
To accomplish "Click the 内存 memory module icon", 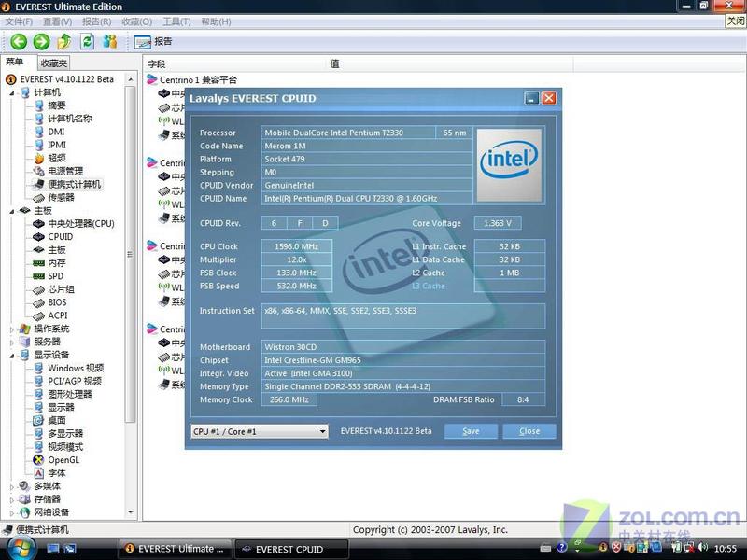I will 39,263.
